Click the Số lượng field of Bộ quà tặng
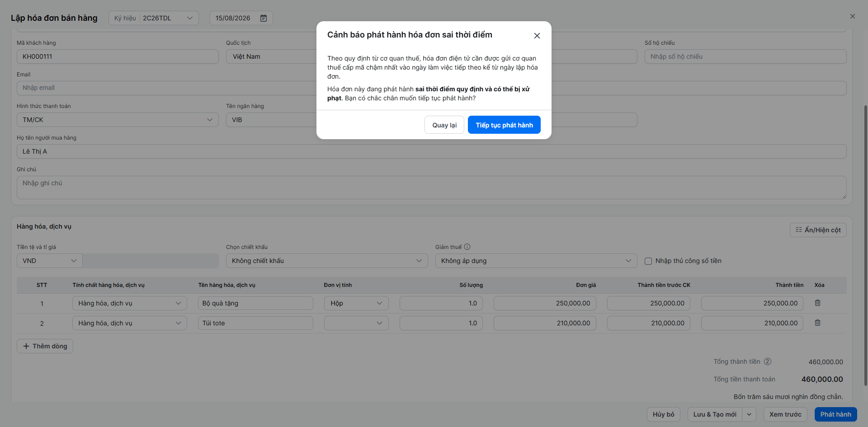This screenshot has width=868, height=427. click(441, 303)
